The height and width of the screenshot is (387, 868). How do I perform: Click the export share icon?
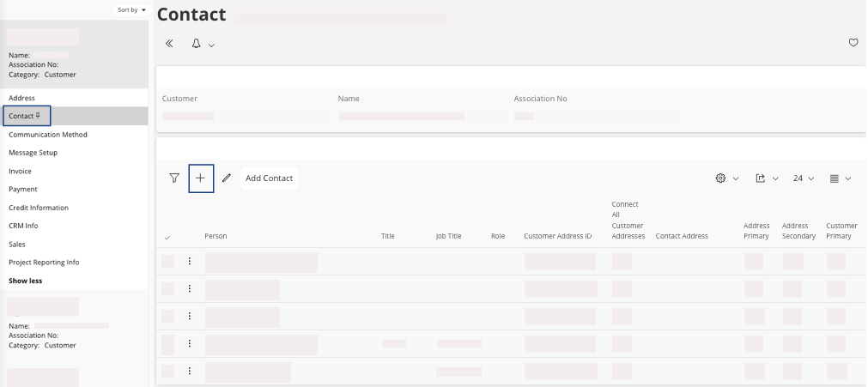pyautogui.click(x=761, y=178)
